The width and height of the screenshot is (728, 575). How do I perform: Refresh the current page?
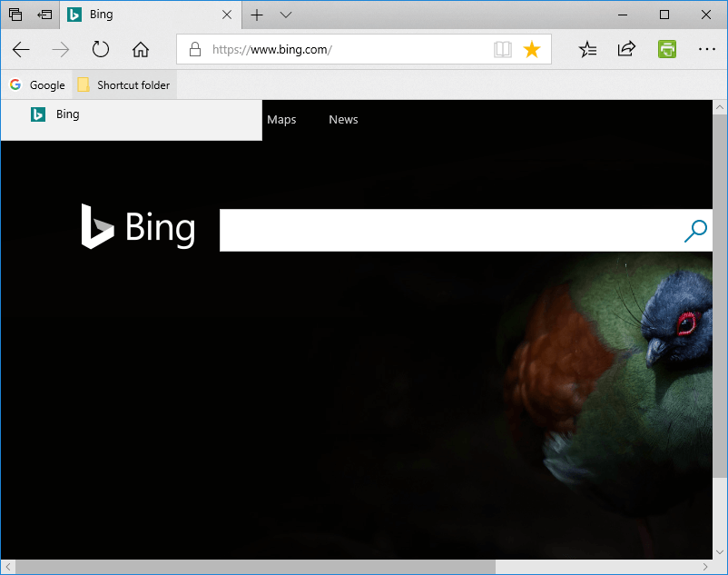(100, 49)
